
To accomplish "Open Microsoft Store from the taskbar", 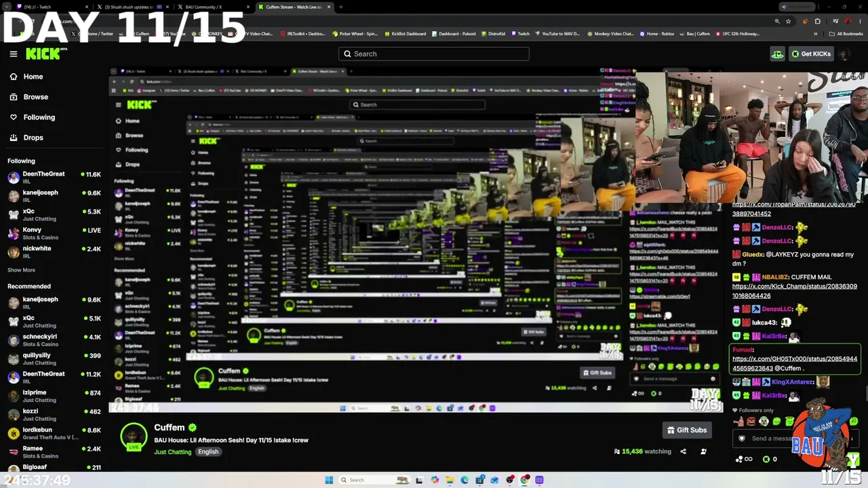I will (480, 480).
